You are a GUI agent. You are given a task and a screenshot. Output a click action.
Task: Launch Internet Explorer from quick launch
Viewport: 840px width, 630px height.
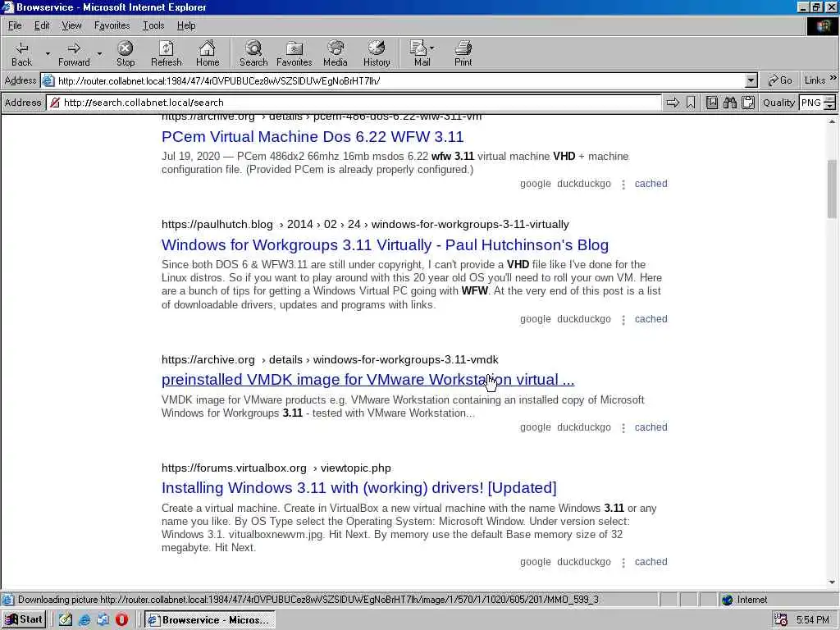point(84,620)
